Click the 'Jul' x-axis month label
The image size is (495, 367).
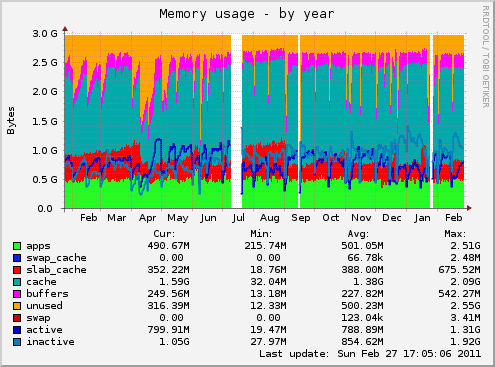coord(238,218)
